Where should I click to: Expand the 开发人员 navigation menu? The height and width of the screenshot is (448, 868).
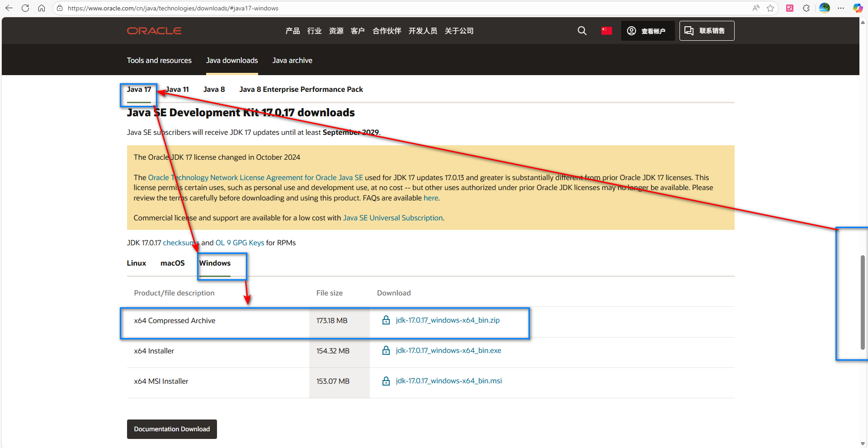coord(423,31)
